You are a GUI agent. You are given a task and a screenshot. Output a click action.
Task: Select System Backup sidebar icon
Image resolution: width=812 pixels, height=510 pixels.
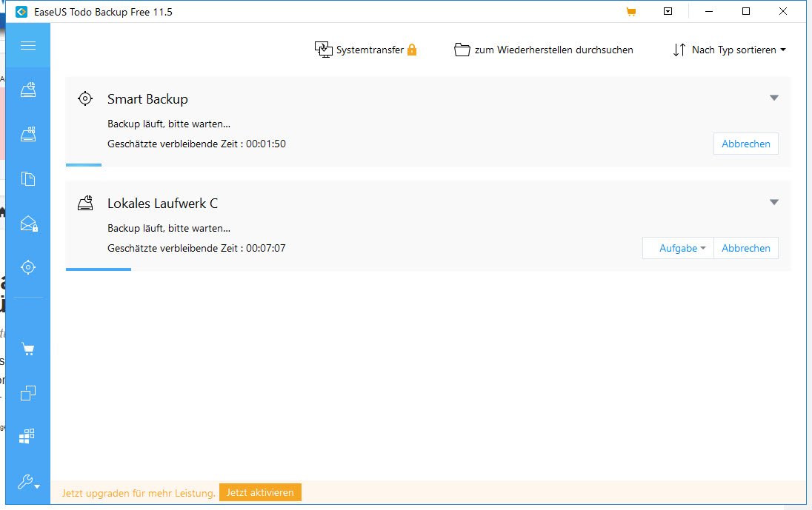[28, 134]
